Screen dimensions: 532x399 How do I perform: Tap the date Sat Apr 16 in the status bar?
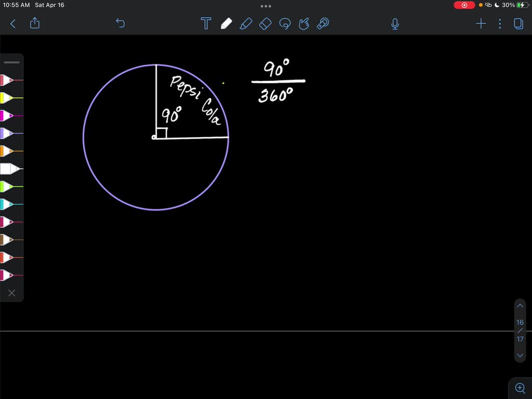[x=49, y=5]
